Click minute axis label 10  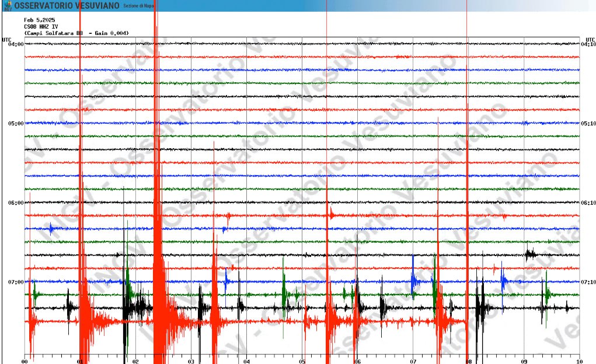(579, 361)
